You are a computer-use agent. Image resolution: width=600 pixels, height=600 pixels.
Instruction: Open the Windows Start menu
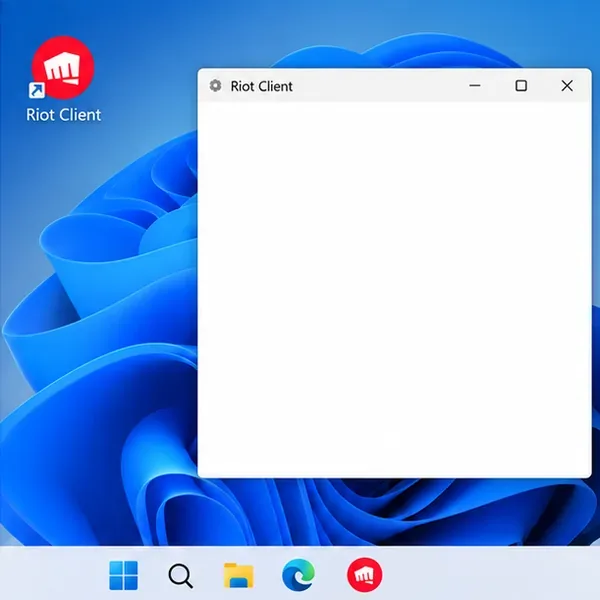point(123,576)
